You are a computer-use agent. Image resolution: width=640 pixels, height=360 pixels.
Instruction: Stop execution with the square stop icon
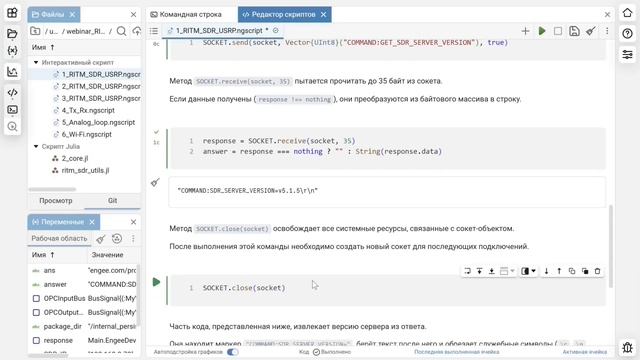click(558, 31)
